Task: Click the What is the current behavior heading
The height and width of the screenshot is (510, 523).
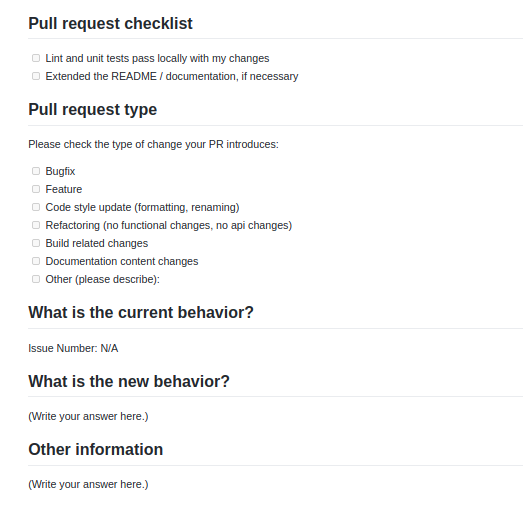Action: point(141,313)
